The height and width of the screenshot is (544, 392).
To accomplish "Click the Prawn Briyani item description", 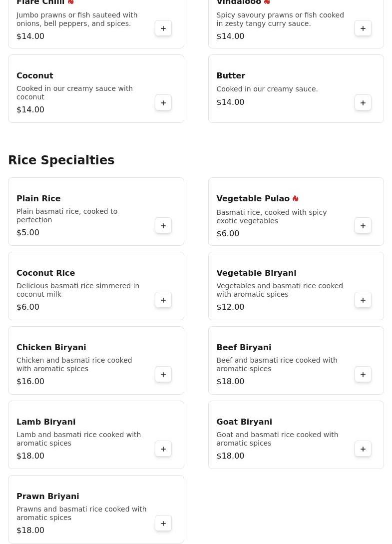I will coord(81,513).
